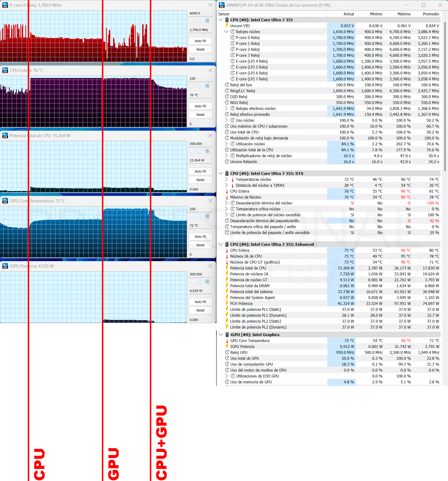Collapse the CPU Enhanced sensor group
Screen dimensions: 448x481
tap(221, 244)
